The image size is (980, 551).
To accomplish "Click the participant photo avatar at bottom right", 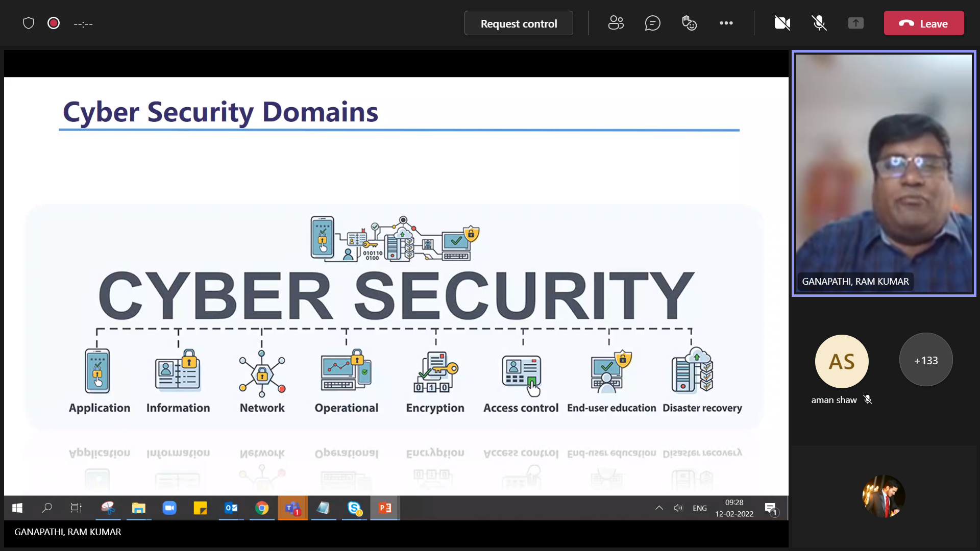I will point(884,496).
